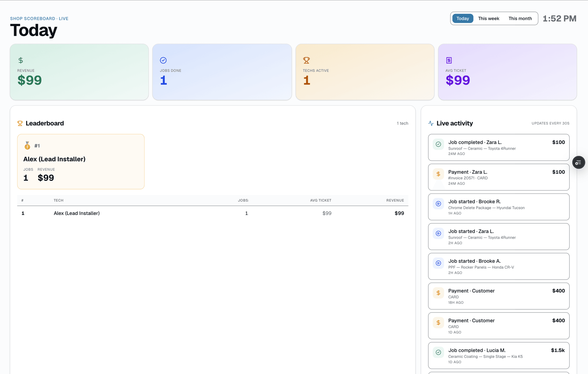This screenshot has width=588, height=374.
Task: Click play icon on Brooke R. job started
Action: (x=438, y=204)
